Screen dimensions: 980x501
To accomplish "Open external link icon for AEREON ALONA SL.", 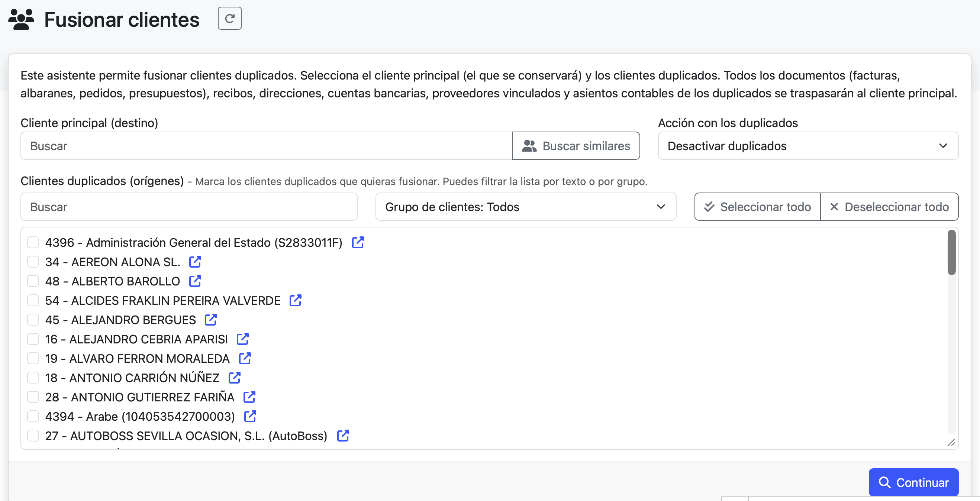I will pos(195,262).
